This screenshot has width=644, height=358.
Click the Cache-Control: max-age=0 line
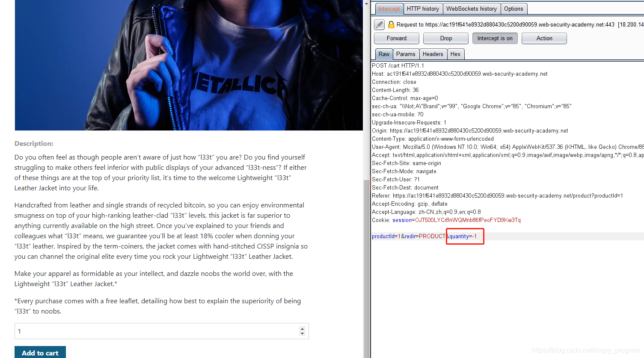point(405,98)
